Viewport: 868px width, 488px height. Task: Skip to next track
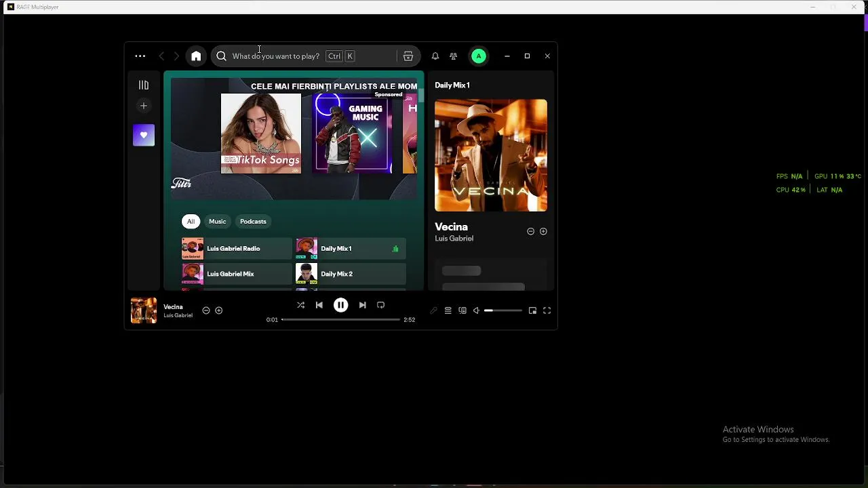coord(362,305)
